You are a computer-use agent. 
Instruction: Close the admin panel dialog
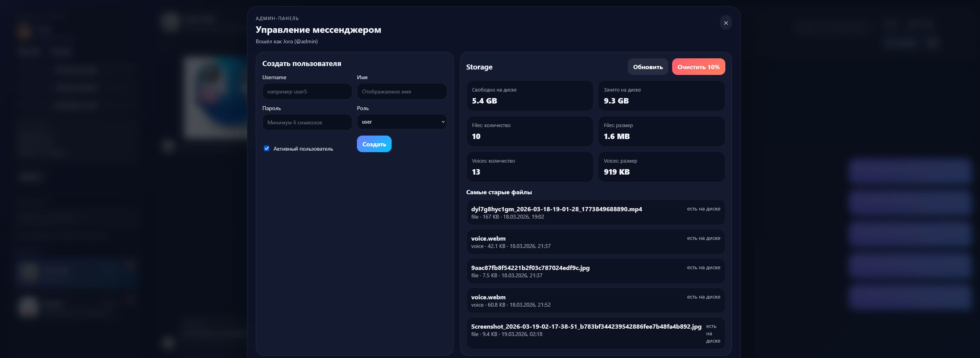pyautogui.click(x=726, y=23)
